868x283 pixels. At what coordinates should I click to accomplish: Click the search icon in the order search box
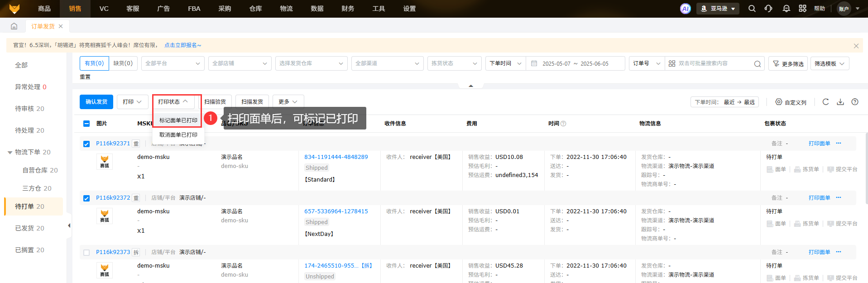coord(758,64)
